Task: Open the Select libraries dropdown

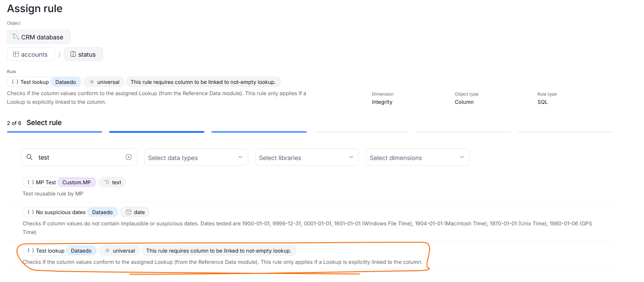Action: [307, 157]
